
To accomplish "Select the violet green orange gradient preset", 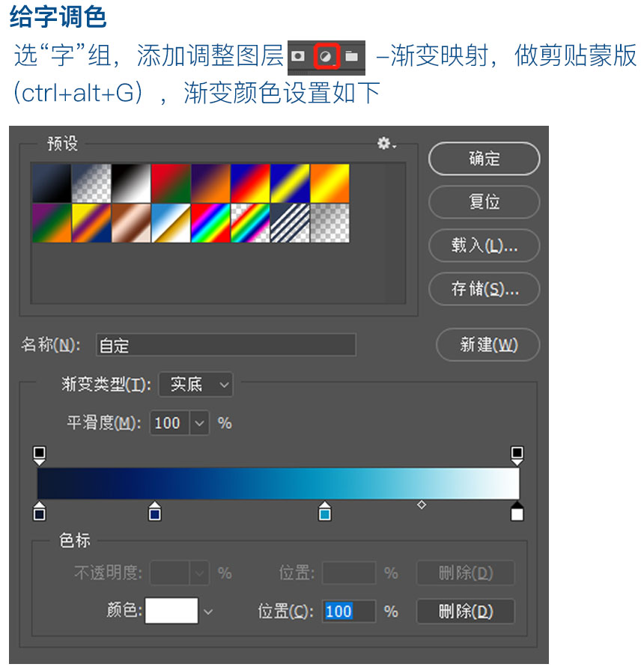I will 52,223.
